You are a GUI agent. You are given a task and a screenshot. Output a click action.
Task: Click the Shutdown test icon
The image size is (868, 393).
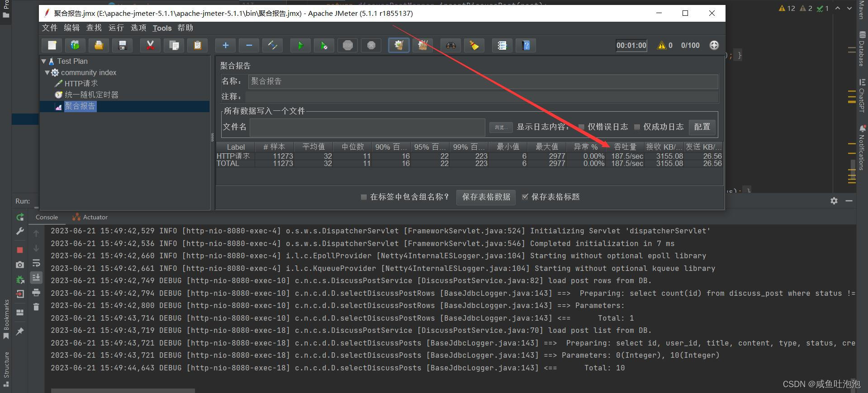371,45
